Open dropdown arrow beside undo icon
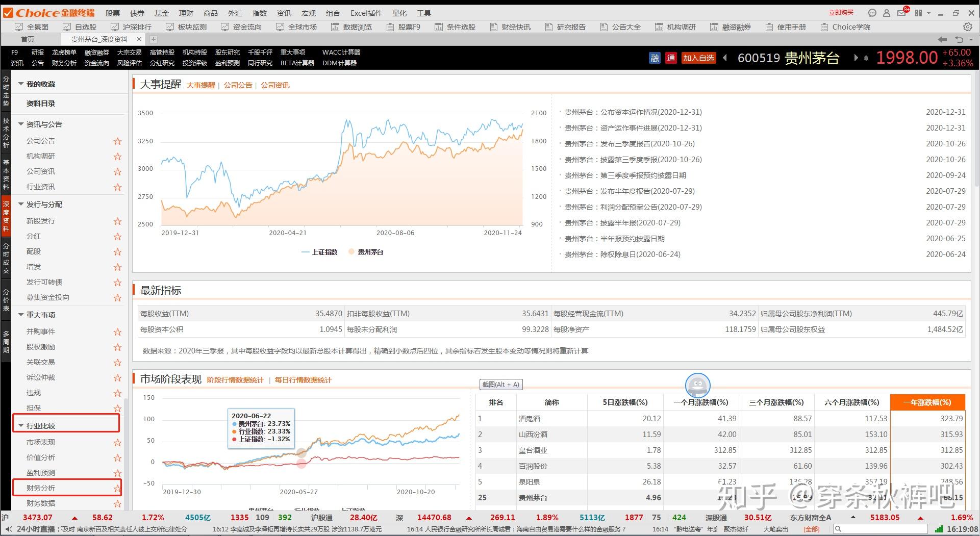The image size is (980, 536). point(970,40)
